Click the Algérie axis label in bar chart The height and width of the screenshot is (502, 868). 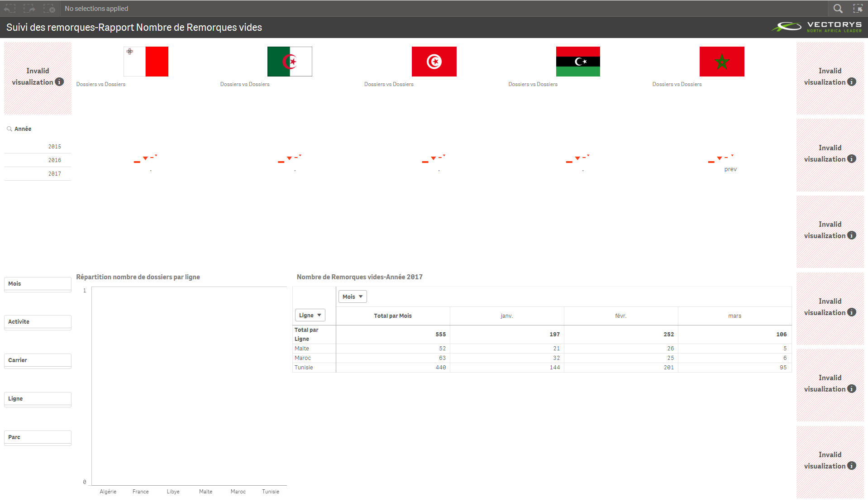click(x=108, y=492)
